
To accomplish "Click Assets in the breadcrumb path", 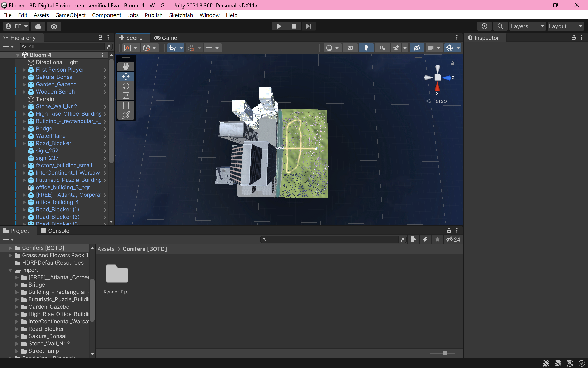I will point(106,249).
